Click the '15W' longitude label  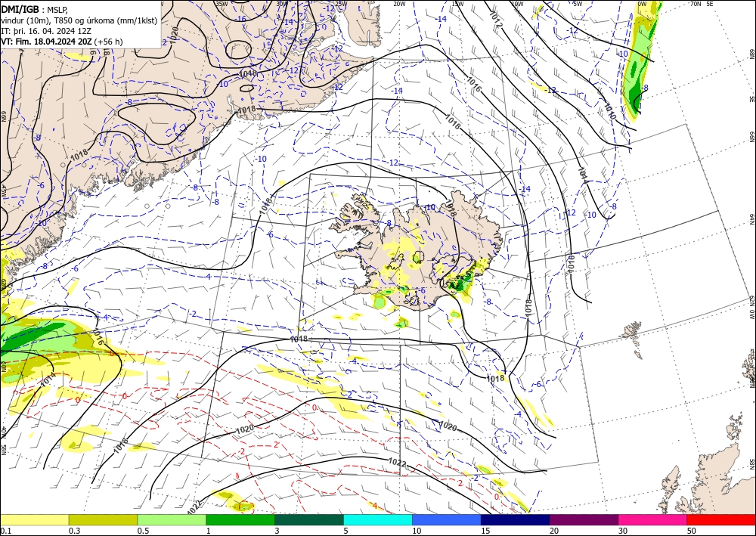(x=458, y=4)
